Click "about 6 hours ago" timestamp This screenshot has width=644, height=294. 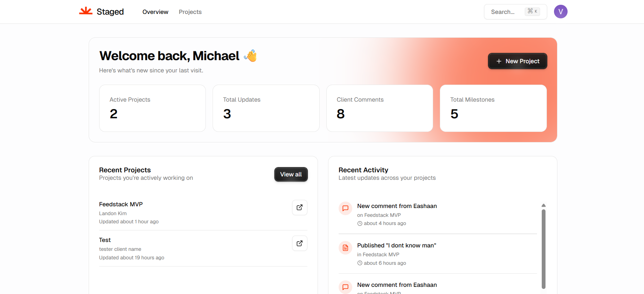[x=385, y=263]
